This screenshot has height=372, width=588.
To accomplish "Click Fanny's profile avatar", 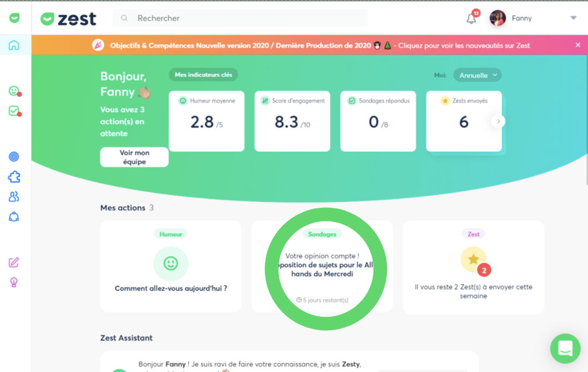I will 497,18.
